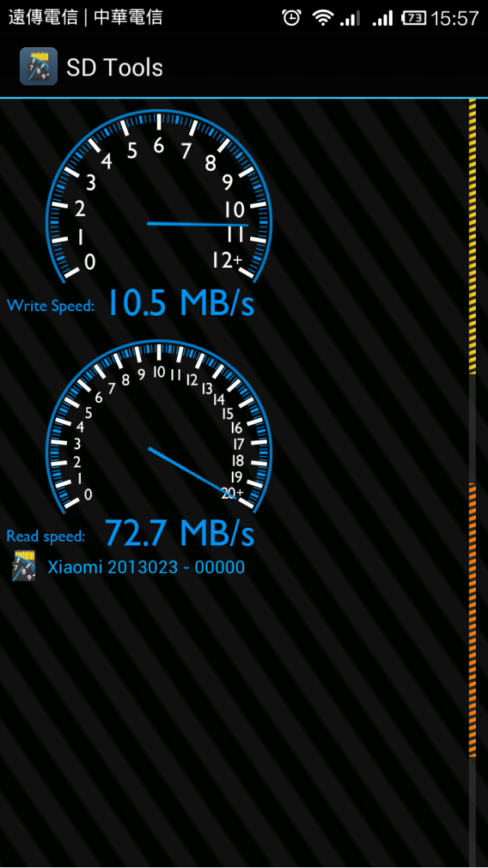Tap the orange striped progress bar
Image resolution: width=488 pixels, height=868 pixels.
473,619
